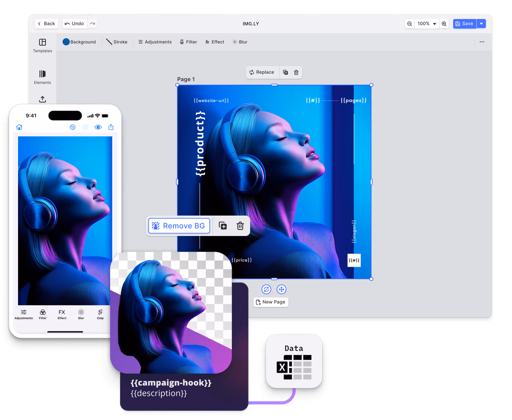Viewport: 512px width, 420px height.
Task: Delete using trash next to Remove BG
Action: click(240, 226)
